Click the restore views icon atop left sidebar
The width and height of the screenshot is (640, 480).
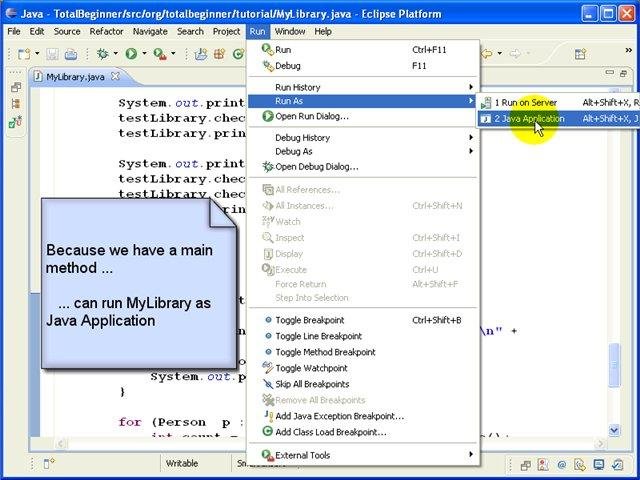(x=16, y=87)
